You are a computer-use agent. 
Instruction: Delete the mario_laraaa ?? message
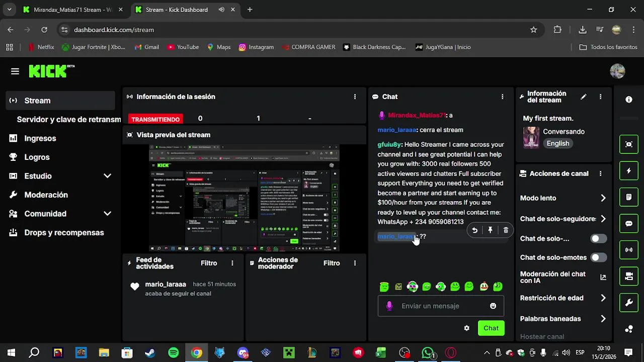point(506,230)
